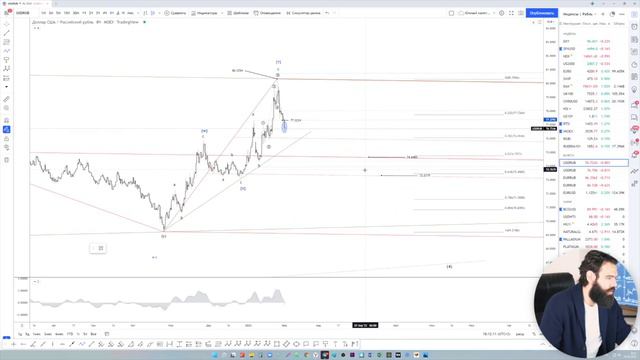
Task: Collapse the indicator pane legend
Action: click(x=36, y=282)
